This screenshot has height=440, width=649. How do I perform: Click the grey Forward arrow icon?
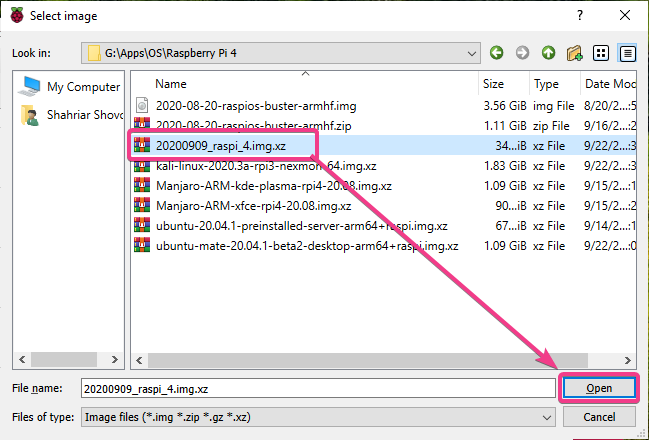click(x=522, y=53)
